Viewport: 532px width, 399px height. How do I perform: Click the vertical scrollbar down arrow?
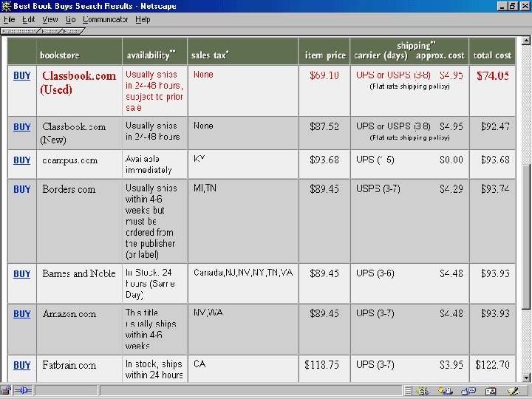pos(526,378)
